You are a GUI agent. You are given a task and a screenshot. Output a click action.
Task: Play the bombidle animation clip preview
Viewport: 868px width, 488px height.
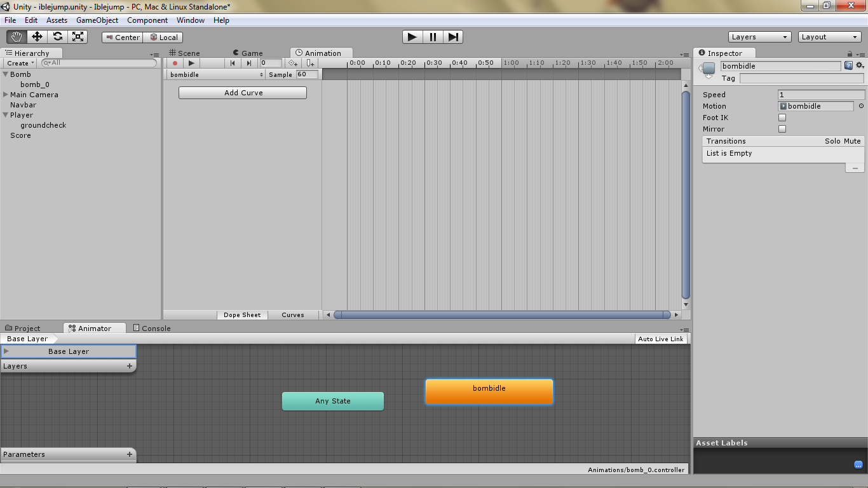pos(191,63)
